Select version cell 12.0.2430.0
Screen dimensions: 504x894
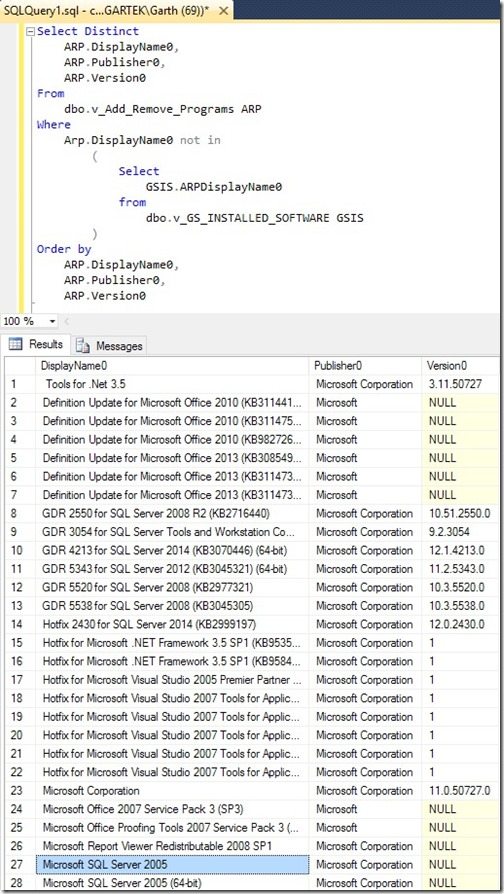[x=461, y=624]
